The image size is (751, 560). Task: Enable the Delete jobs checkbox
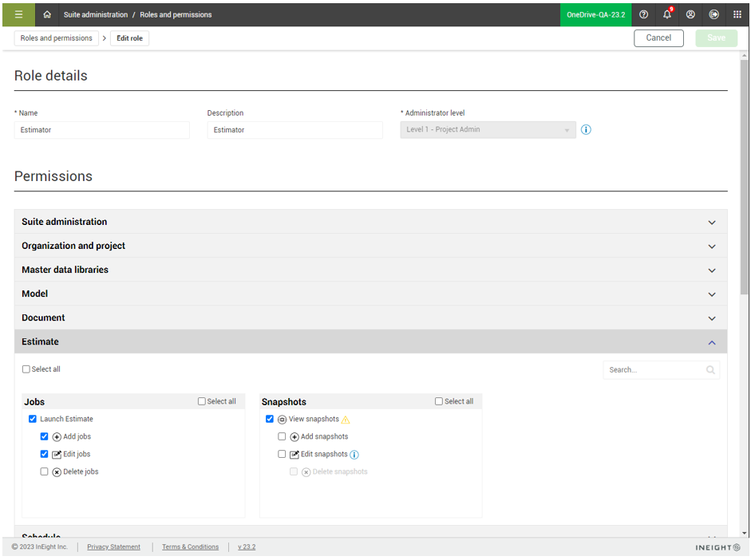click(x=45, y=471)
